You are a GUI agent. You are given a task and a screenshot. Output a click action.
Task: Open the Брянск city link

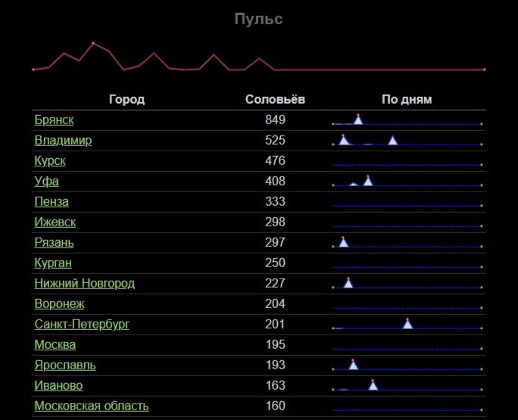pos(54,120)
